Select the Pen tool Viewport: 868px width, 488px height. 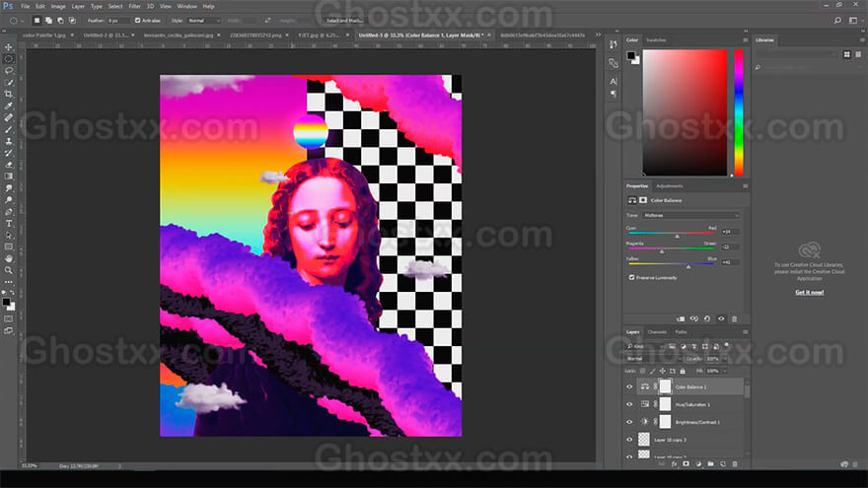point(8,212)
